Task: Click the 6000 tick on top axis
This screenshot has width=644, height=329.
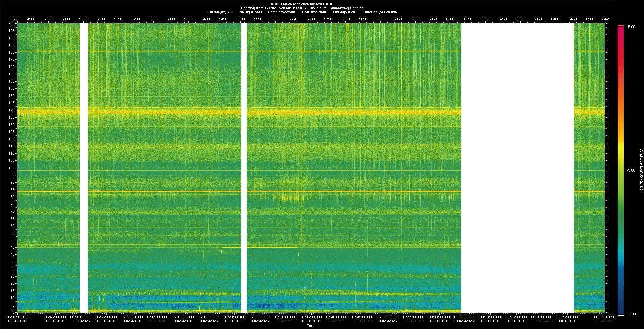Action: [415, 19]
